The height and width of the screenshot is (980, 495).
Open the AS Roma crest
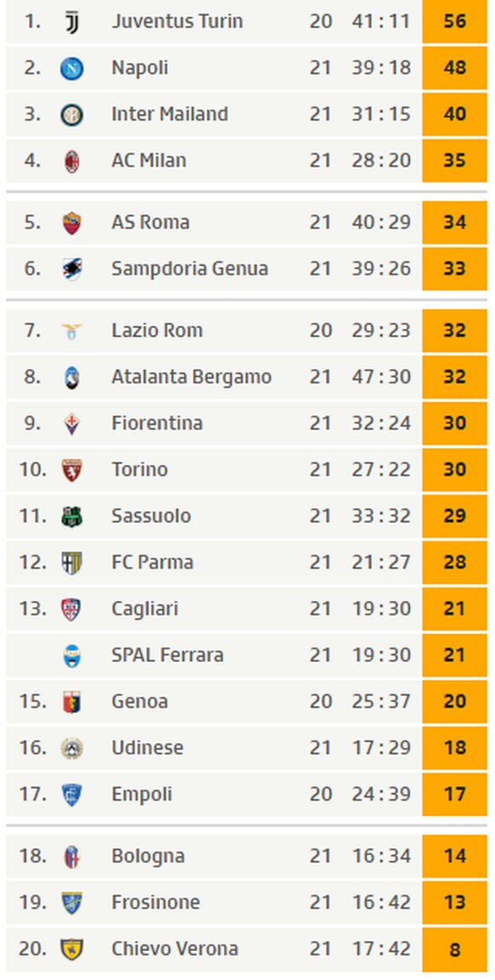coord(72,223)
